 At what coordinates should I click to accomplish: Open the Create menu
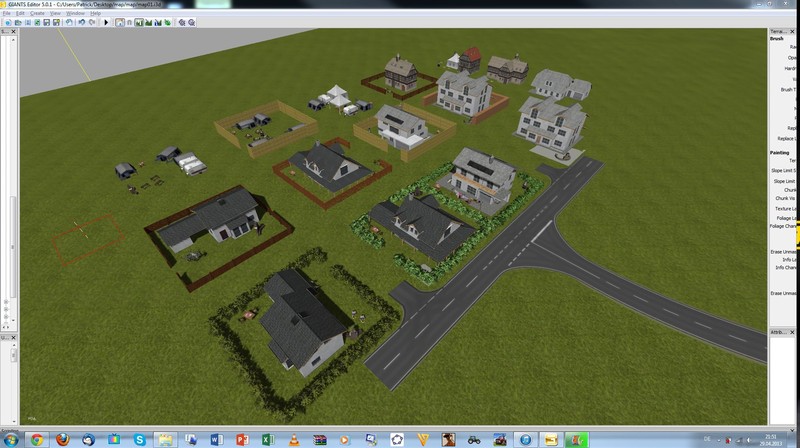[x=37, y=13]
